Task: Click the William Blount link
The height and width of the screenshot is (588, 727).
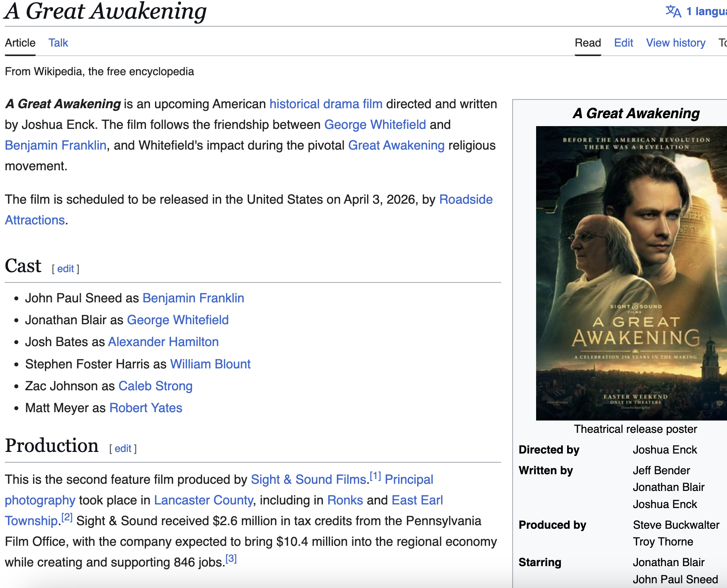Action: (x=210, y=364)
